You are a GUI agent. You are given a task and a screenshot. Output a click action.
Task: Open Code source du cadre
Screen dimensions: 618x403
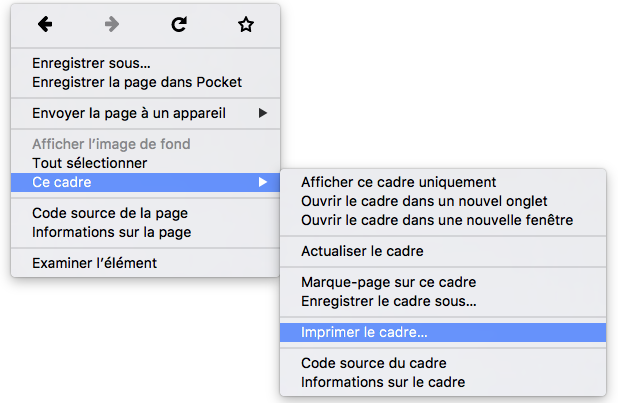click(374, 363)
